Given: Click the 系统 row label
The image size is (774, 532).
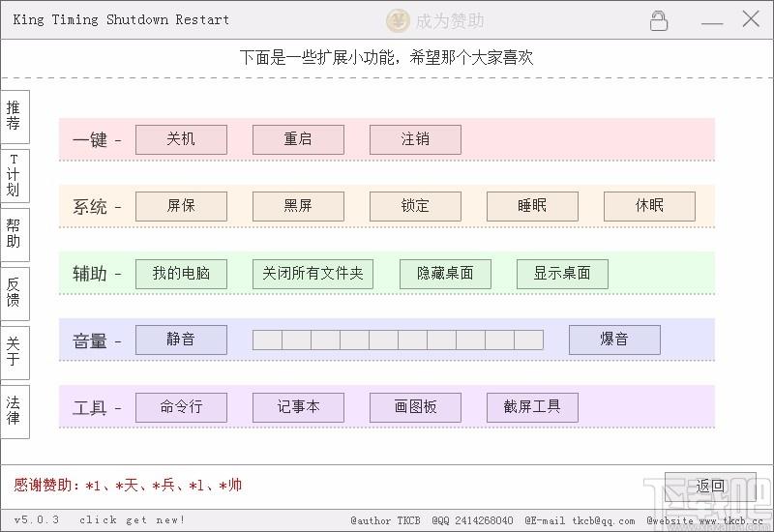Looking at the screenshot, I should pos(90,207).
